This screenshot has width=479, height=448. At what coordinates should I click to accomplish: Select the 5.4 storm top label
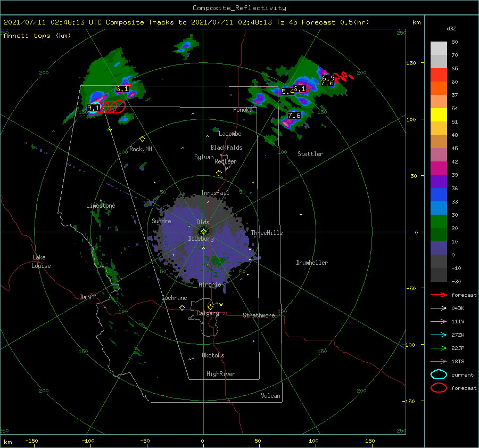tap(287, 92)
